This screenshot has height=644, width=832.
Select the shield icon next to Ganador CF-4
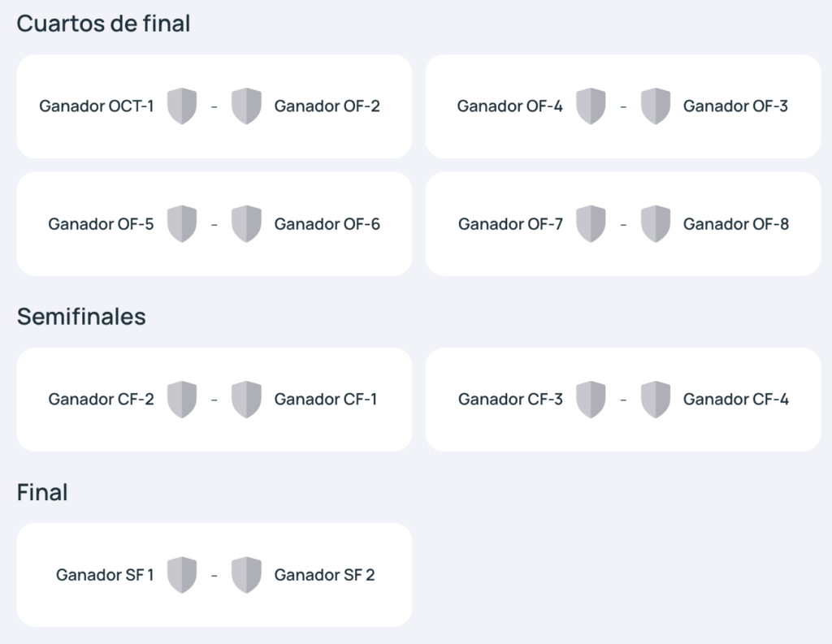click(x=656, y=400)
